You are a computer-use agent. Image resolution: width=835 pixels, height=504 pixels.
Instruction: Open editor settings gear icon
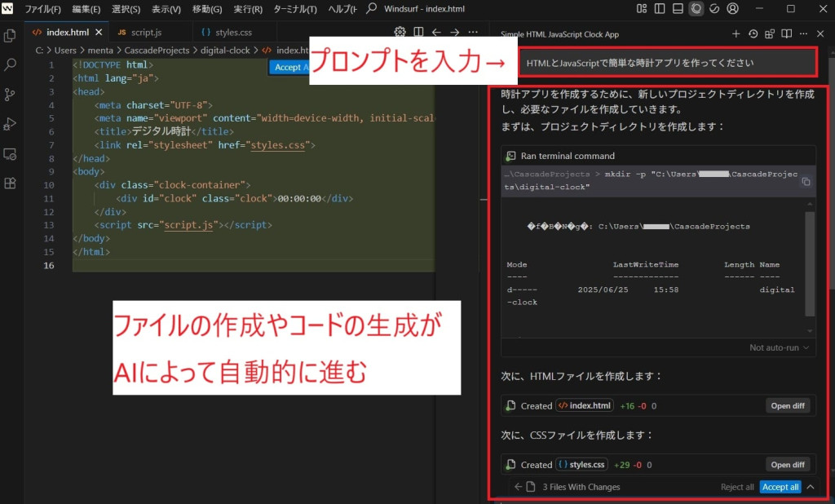pos(400,32)
